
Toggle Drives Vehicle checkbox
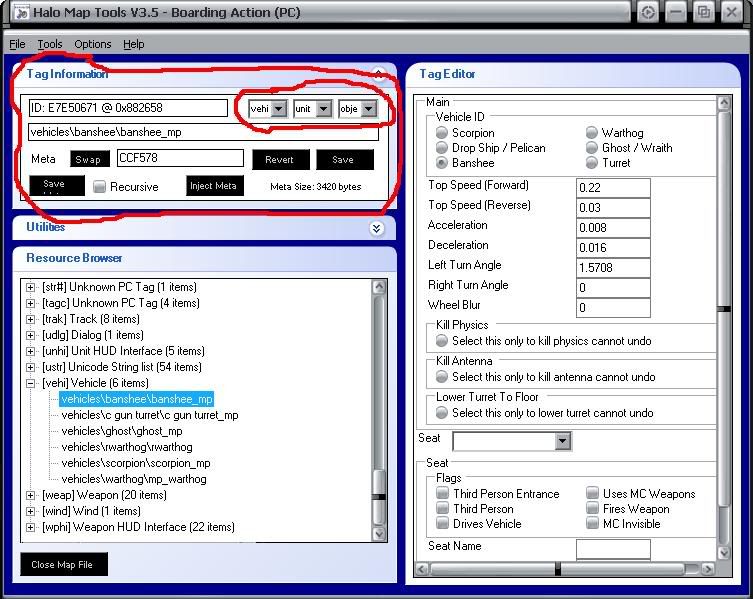tap(442, 523)
